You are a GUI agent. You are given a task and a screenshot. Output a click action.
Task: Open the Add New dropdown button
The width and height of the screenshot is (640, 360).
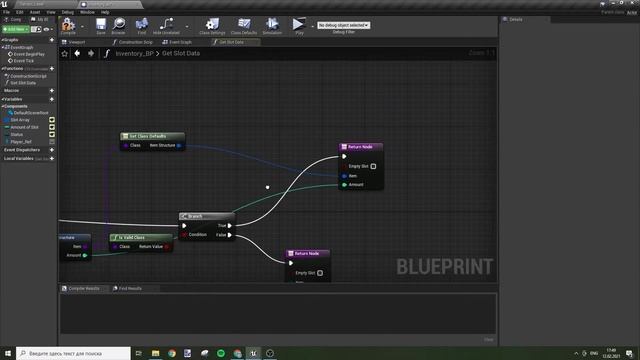click(16, 29)
